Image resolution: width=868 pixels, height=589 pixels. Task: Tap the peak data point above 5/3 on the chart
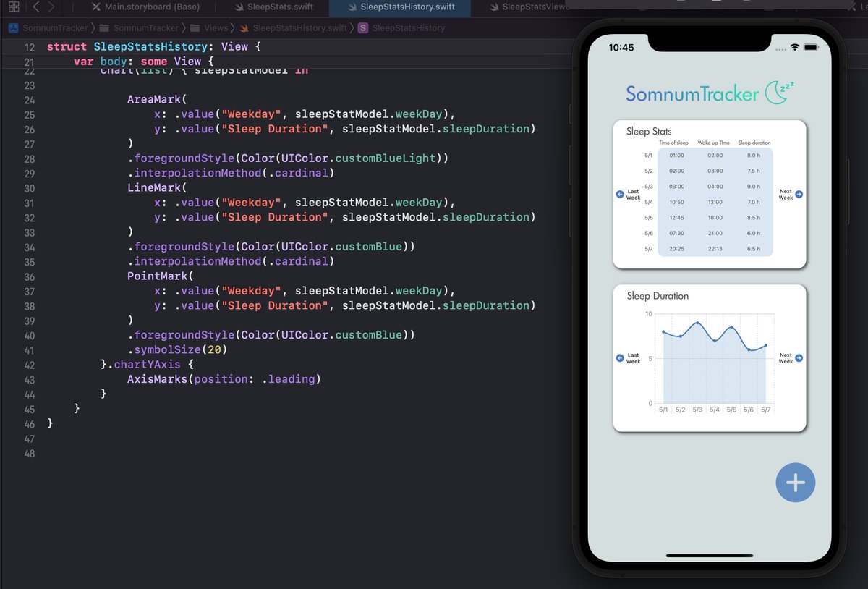coord(697,323)
